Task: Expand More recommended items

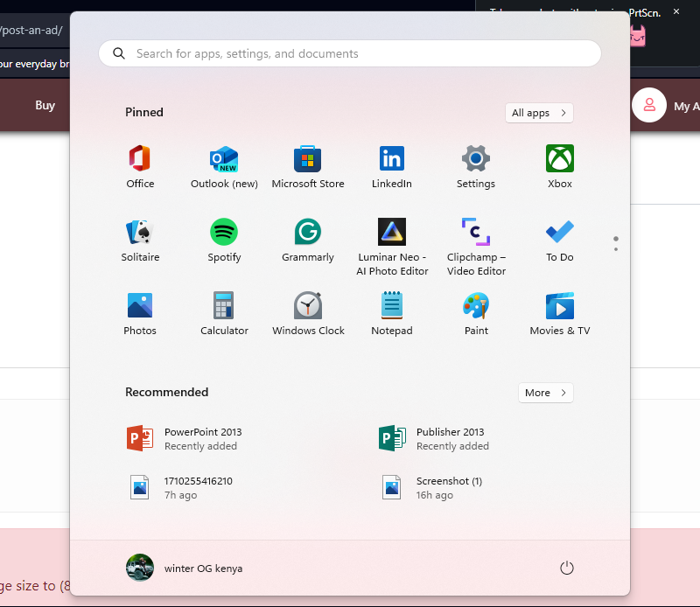Action: (x=545, y=393)
